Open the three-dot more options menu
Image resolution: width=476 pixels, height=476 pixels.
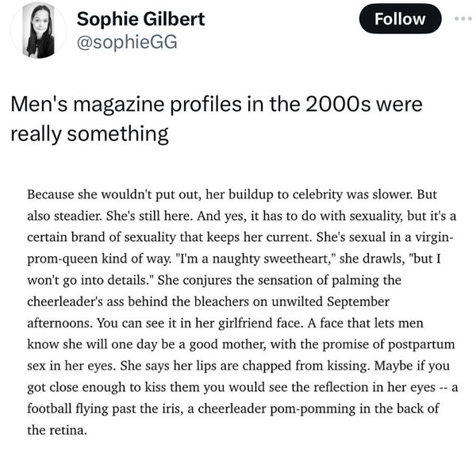pyautogui.click(x=463, y=19)
